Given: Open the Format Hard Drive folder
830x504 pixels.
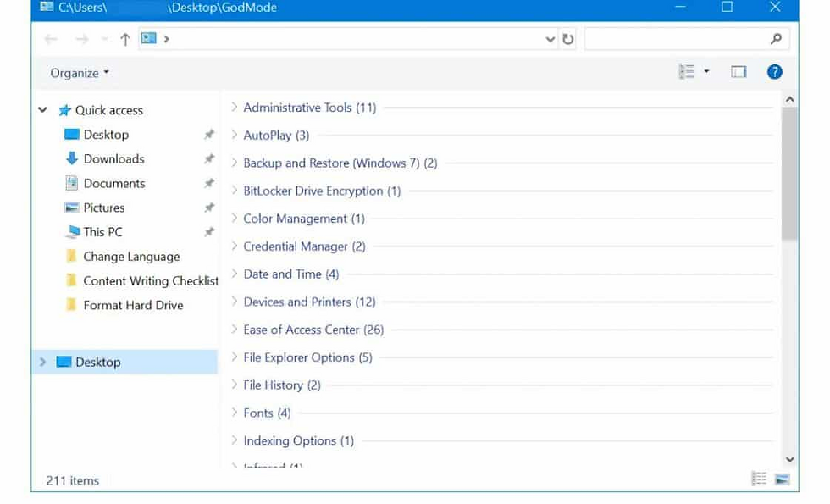Looking at the screenshot, I should 133,305.
